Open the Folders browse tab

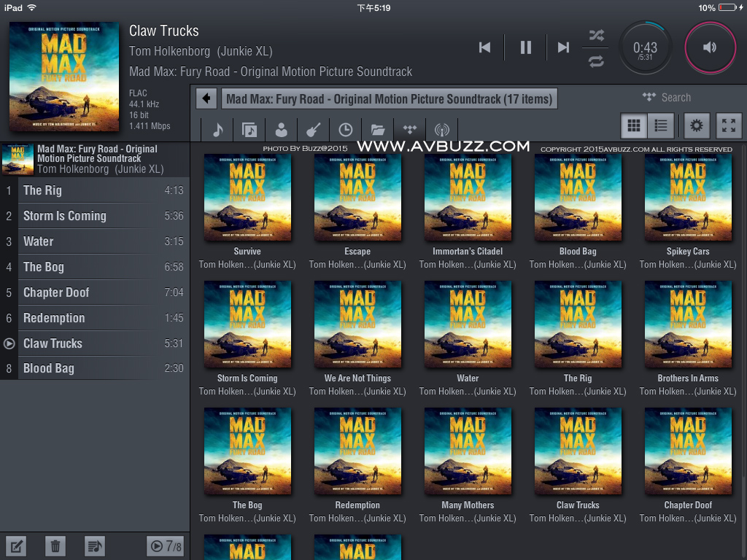click(x=377, y=130)
